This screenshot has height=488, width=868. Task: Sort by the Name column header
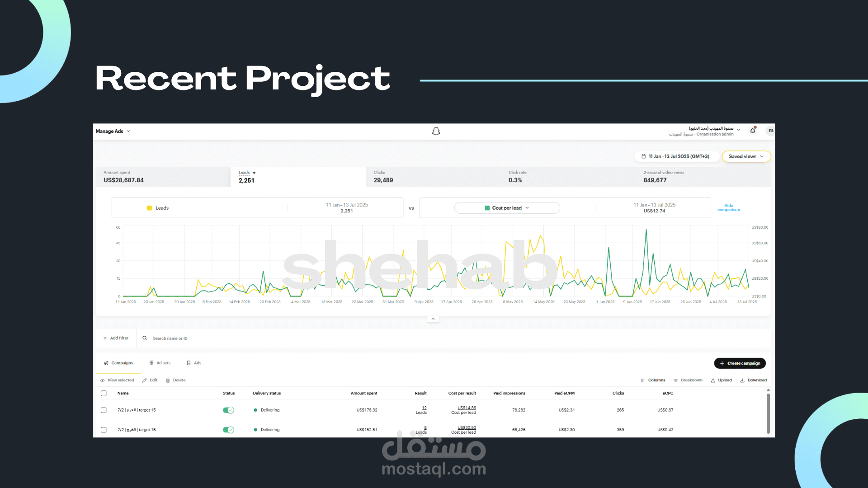click(123, 393)
